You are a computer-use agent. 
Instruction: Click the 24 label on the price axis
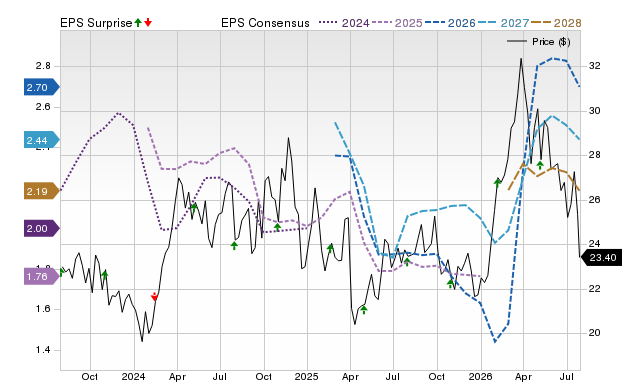(594, 244)
